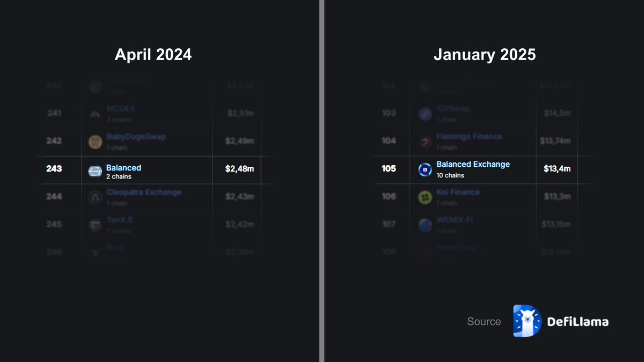This screenshot has width=644, height=362.
Task: Open the BabyDogeSwap protocol link
Action: (x=136, y=137)
